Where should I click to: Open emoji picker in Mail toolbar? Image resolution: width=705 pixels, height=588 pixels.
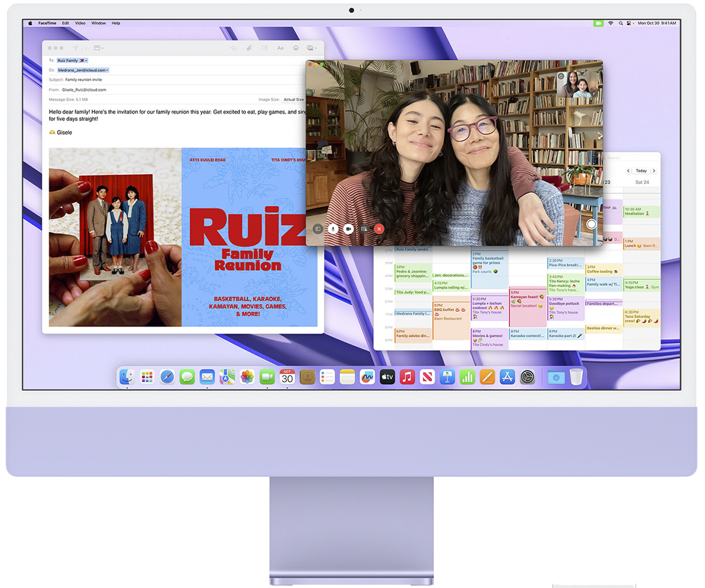coord(296,48)
